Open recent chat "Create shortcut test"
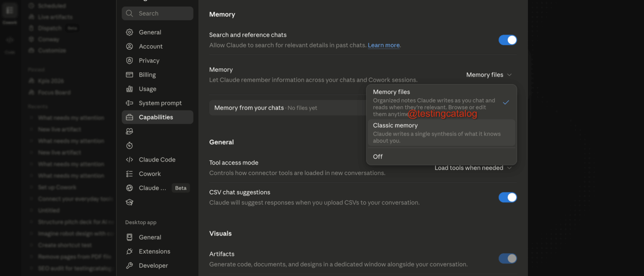This screenshot has width=644, height=276. (x=65, y=245)
